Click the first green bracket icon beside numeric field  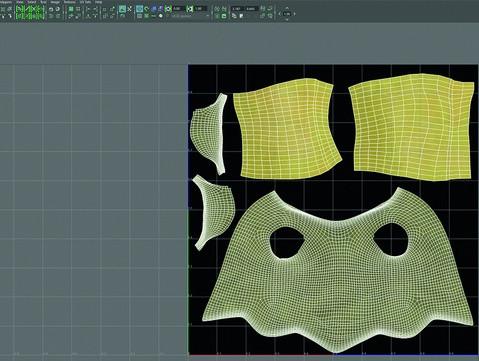click(x=168, y=9)
